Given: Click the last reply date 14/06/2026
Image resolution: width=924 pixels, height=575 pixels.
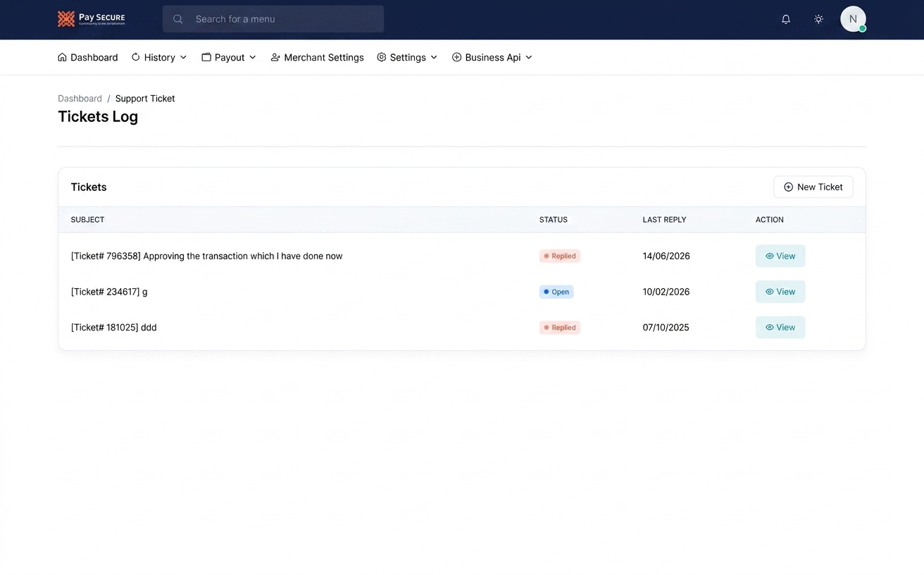Looking at the screenshot, I should tap(666, 256).
